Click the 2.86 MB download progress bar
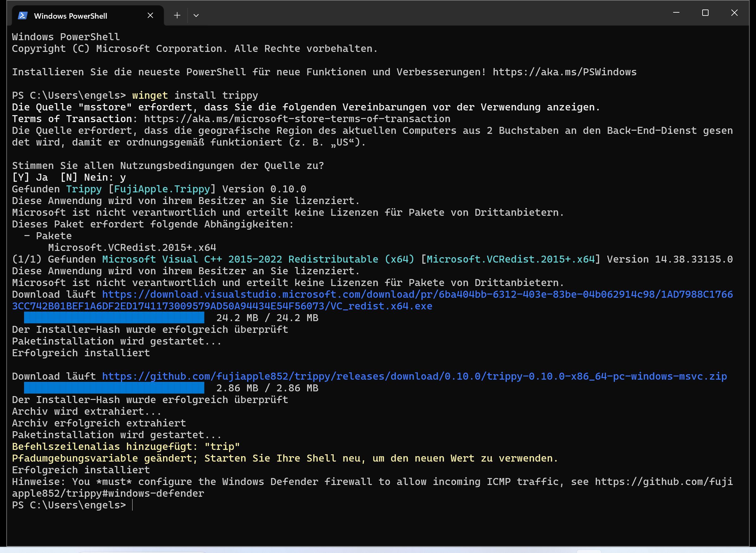Screen dimensions: 756x553 click(114, 388)
